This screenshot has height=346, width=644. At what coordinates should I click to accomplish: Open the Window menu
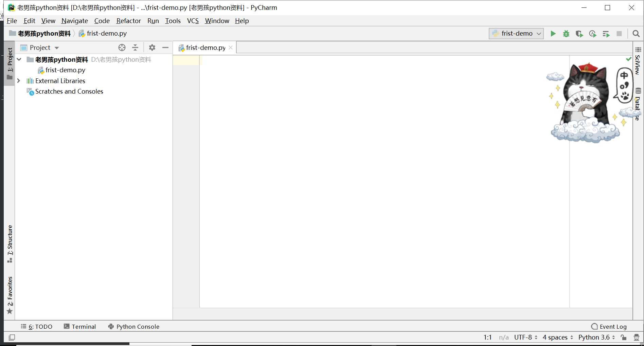(217, 21)
